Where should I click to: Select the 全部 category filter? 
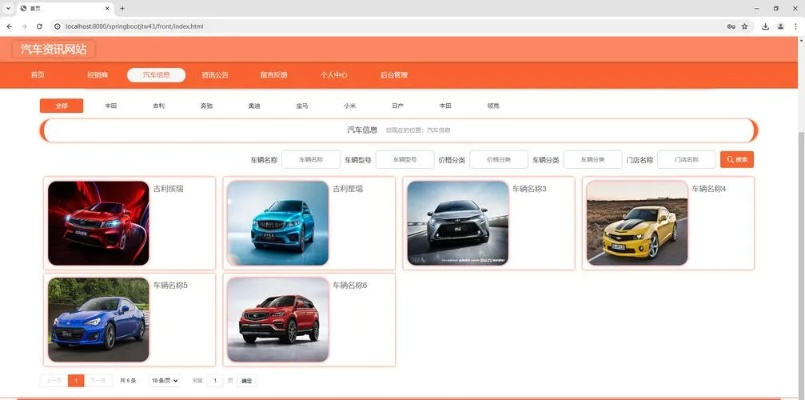(x=62, y=105)
